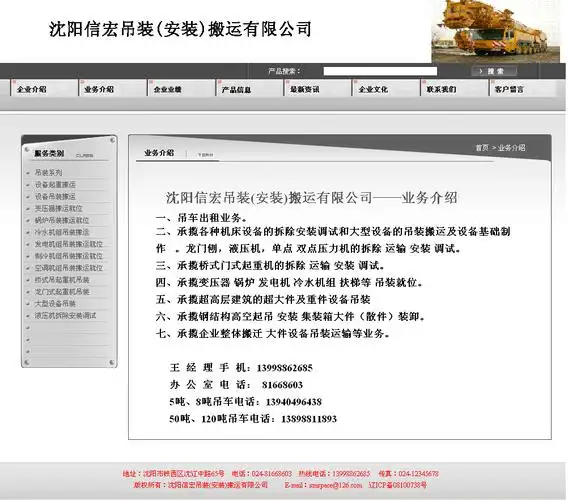
Task: Click the footer 传真 fax number
Action: click(409, 474)
